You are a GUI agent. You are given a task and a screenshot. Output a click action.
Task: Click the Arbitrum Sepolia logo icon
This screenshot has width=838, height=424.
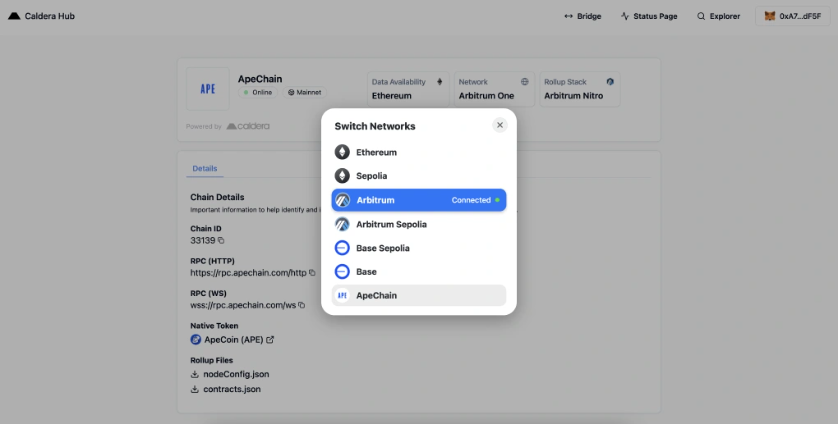coord(342,224)
